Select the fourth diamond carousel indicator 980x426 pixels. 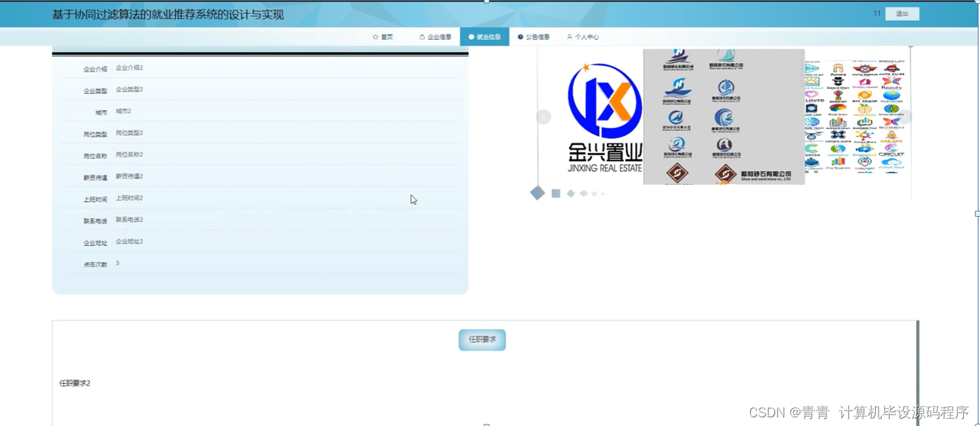(584, 193)
